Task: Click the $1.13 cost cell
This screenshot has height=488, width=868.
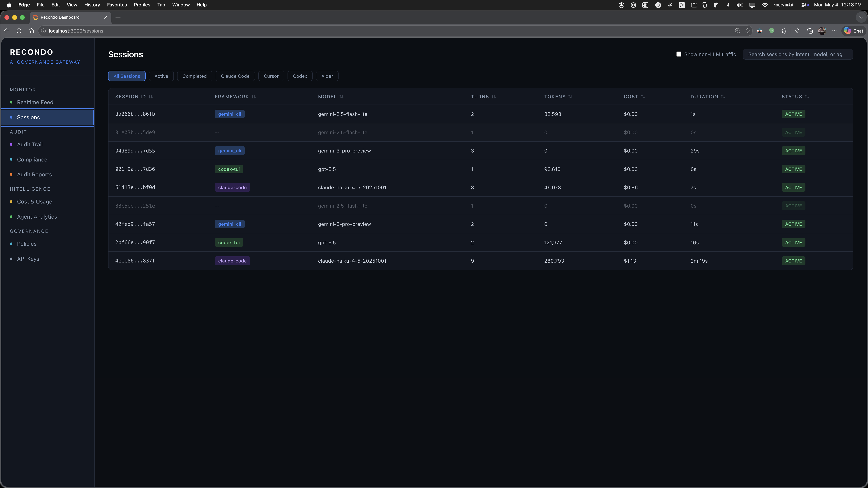Action: tap(630, 261)
